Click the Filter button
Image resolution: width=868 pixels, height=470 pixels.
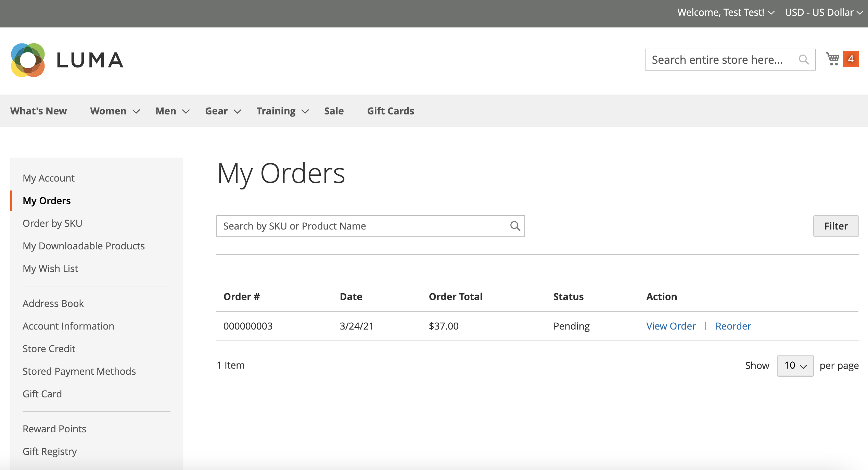pyautogui.click(x=836, y=226)
